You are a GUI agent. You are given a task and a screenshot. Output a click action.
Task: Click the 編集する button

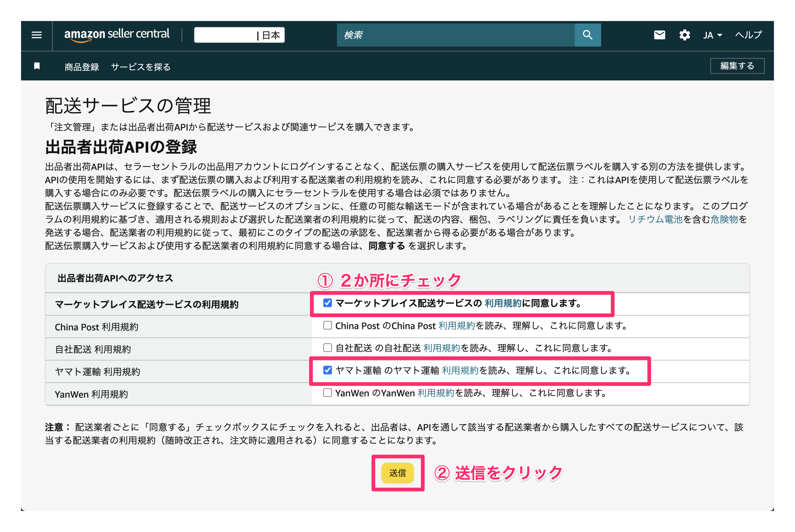(x=737, y=65)
